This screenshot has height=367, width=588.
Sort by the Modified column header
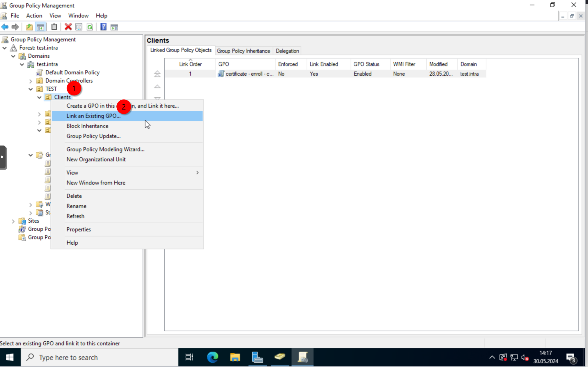click(442, 64)
